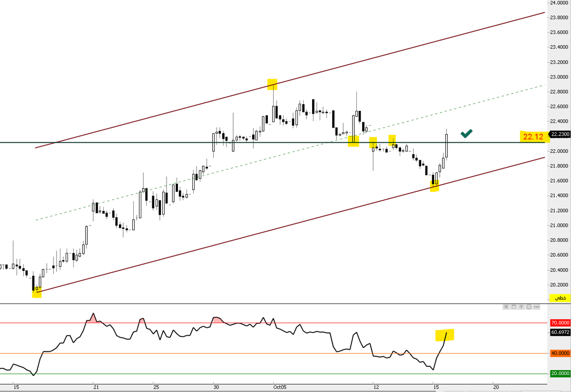Select the red 70.0000 overbought level label
Viewport: 571px width, 392px height.
coord(559,323)
